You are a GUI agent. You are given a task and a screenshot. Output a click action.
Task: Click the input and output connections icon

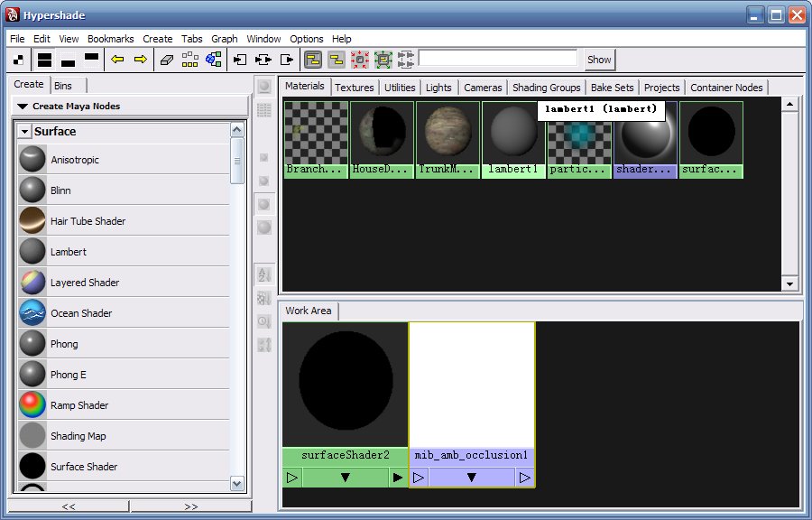pyautogui.click(x=263, y=60)
